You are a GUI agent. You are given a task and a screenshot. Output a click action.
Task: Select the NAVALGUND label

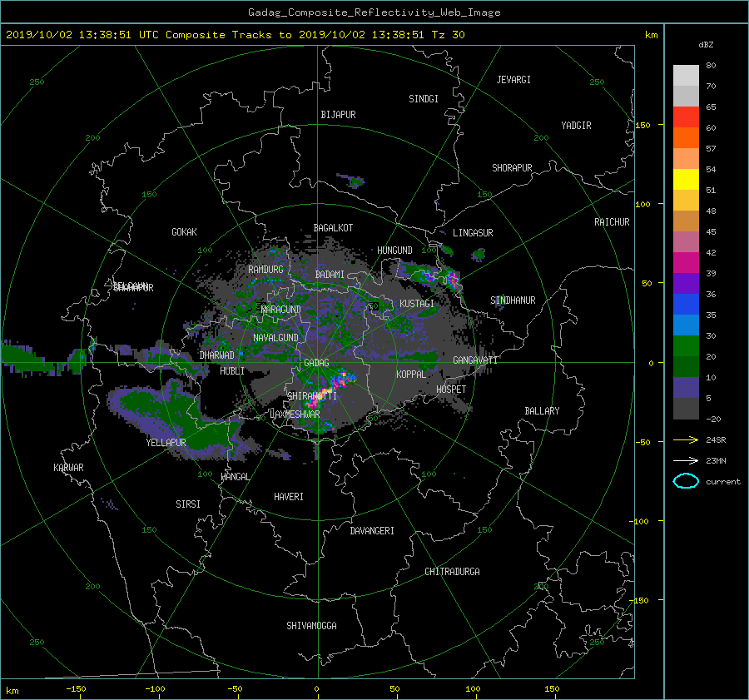(x=275, y=338)
